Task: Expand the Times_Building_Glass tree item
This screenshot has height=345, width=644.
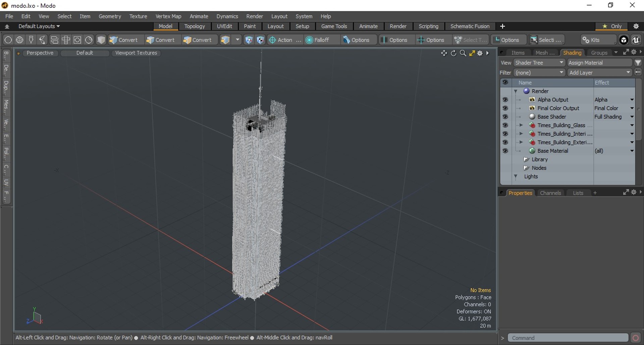Action: [x=521, y=125]
